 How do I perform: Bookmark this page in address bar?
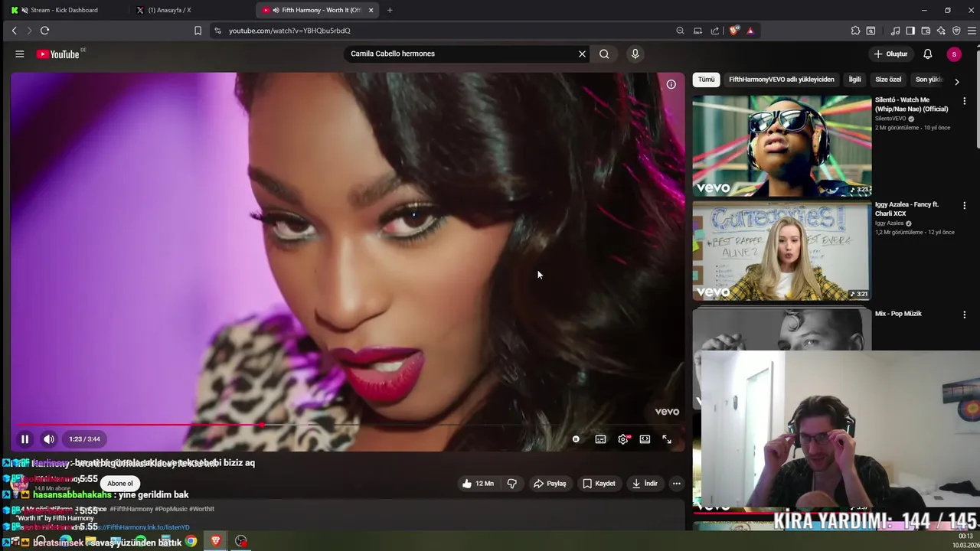click(198, 31)
